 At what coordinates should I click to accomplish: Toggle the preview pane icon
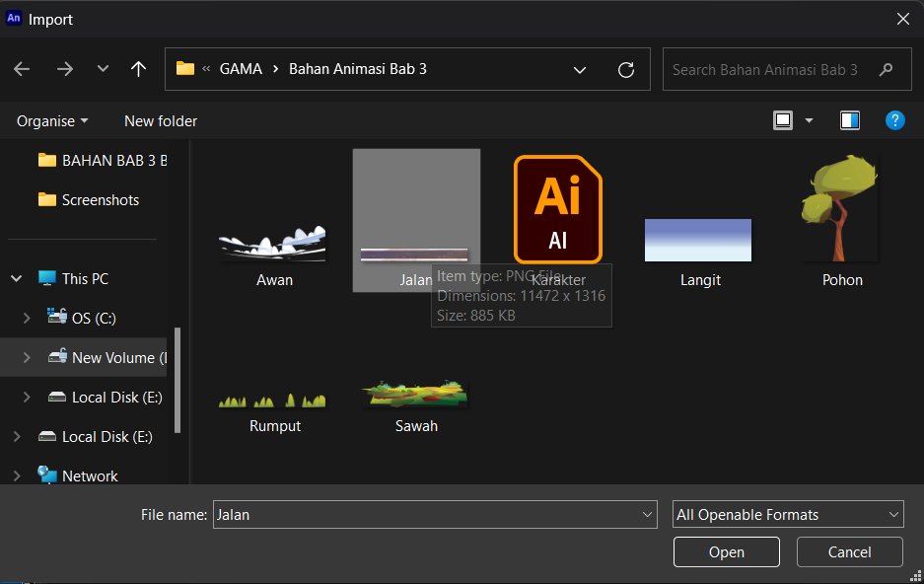click(849, 120)
